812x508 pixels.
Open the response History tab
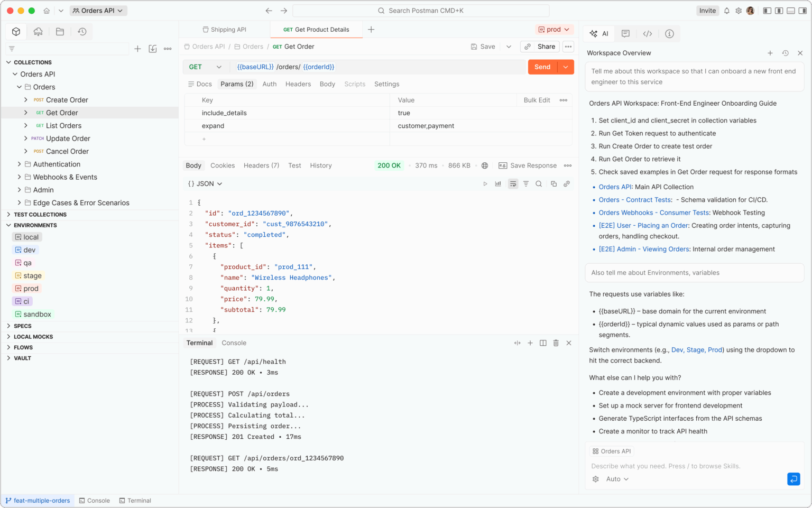point(321,165)
